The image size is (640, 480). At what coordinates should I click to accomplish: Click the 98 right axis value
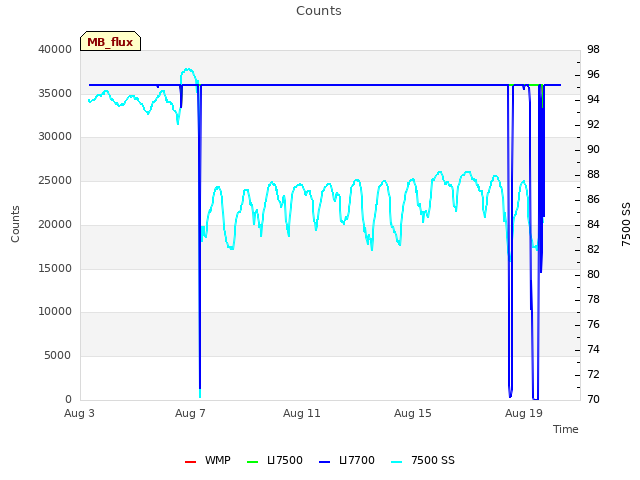(x=593, y=49)
